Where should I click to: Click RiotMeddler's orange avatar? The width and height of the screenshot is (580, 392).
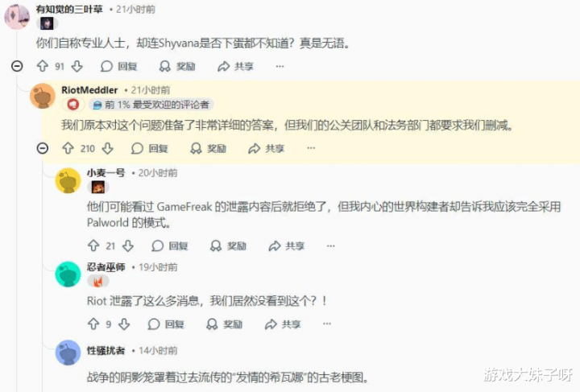(43, 96)
